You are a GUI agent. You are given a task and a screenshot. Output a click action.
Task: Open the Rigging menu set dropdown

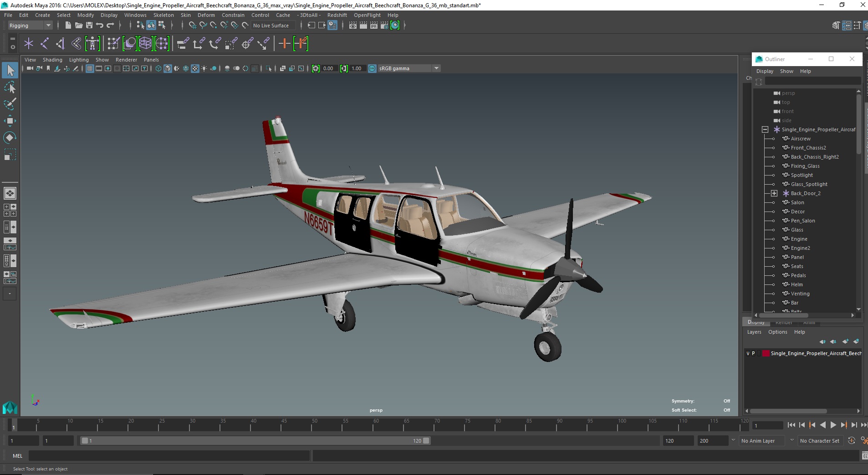point(30,26)
